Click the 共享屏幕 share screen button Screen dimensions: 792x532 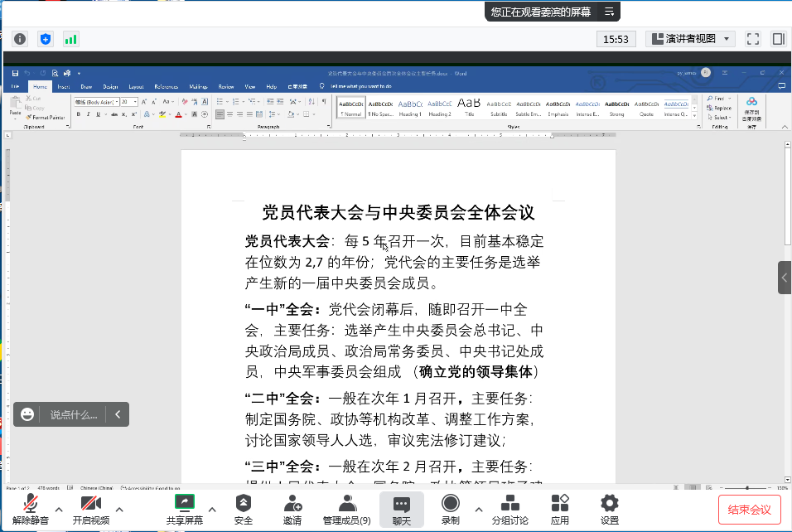click(x=184, y=509)
